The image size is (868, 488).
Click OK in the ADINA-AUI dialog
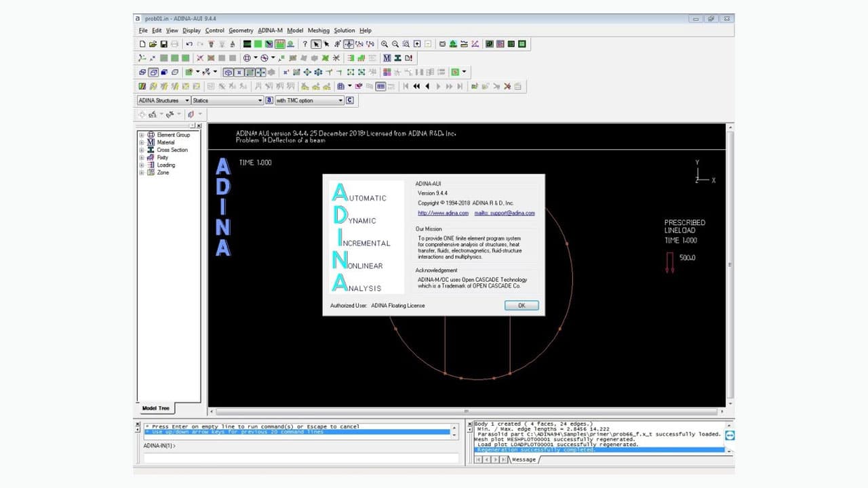pos(521,305)
